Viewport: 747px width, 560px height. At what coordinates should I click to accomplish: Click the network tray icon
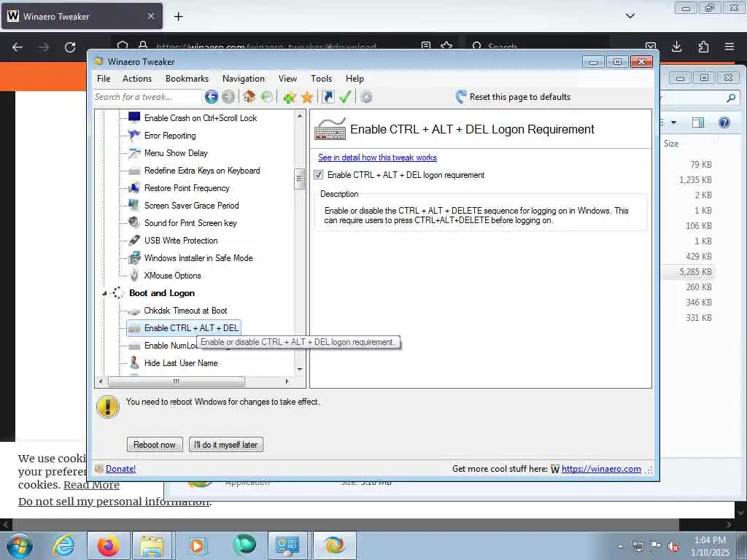point(638,546)
